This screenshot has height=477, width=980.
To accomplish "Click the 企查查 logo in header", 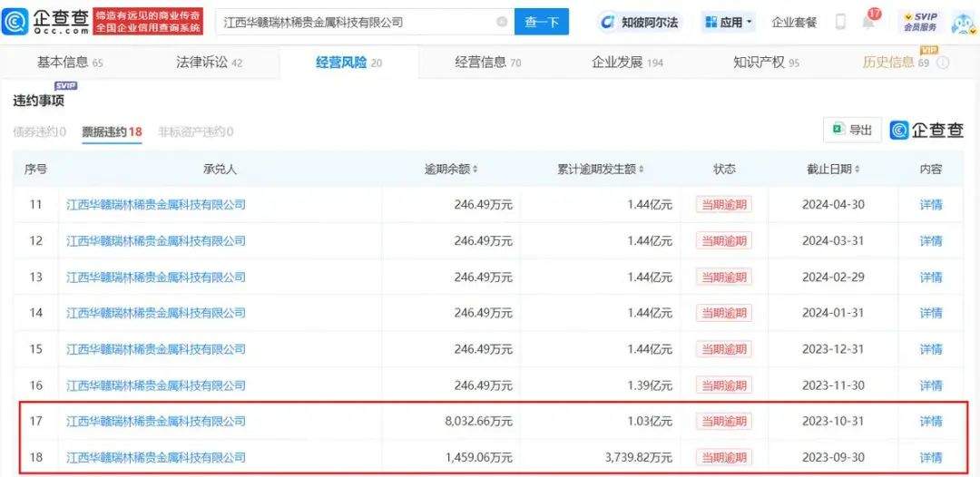I will [x=47, y=22].
